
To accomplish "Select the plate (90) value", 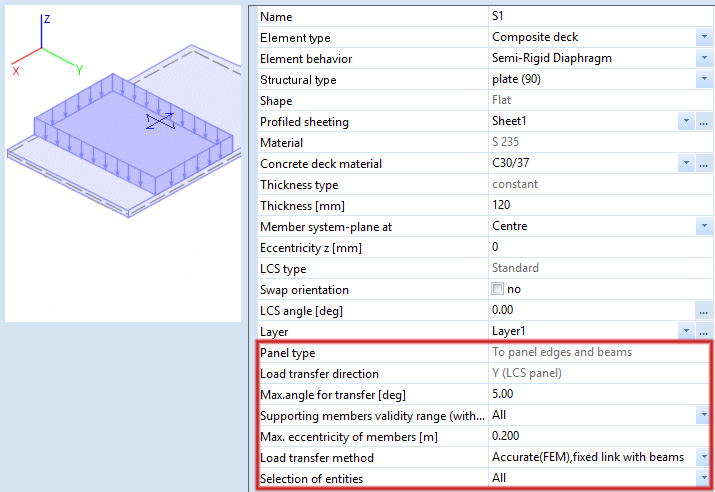I will point(516,79).
